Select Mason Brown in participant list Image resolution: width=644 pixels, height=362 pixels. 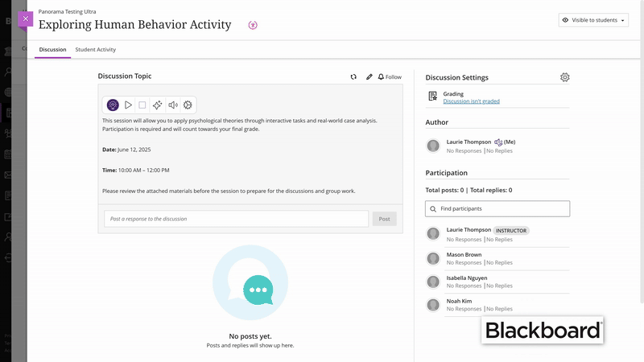(464, 255)
